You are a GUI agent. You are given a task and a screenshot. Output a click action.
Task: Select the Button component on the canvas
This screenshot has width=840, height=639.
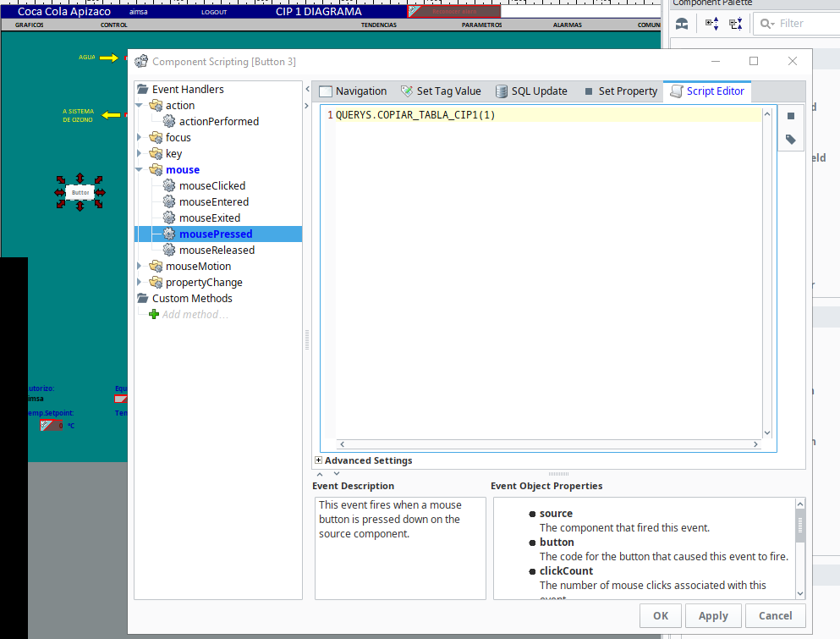(80, 192)
